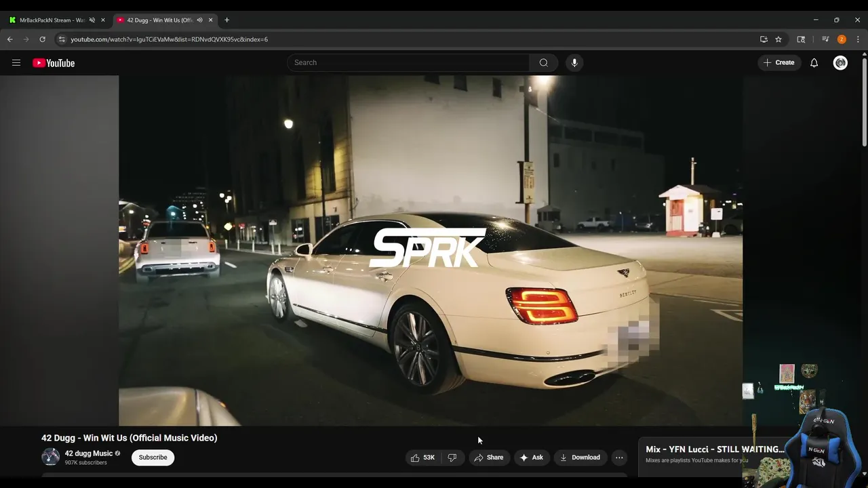Download the video
The height and width of the screenshot is (488, 868).
pyautogui.click(x=580, y=457)
